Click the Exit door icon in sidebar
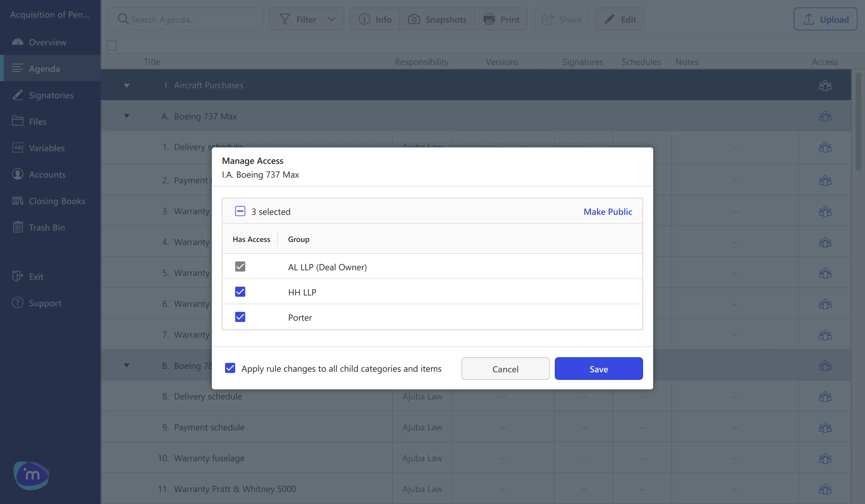This screenshot has width=865, height=504. (18, 276)
